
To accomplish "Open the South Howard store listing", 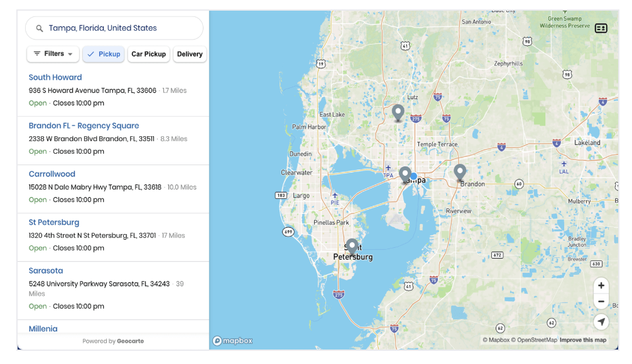I will point(55,77).
